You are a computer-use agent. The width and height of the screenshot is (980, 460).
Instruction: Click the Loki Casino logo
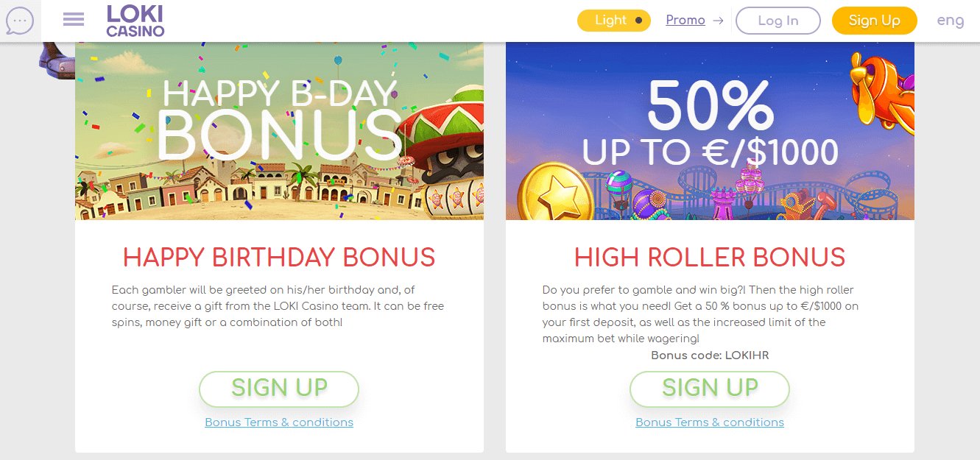pos(135,21)
